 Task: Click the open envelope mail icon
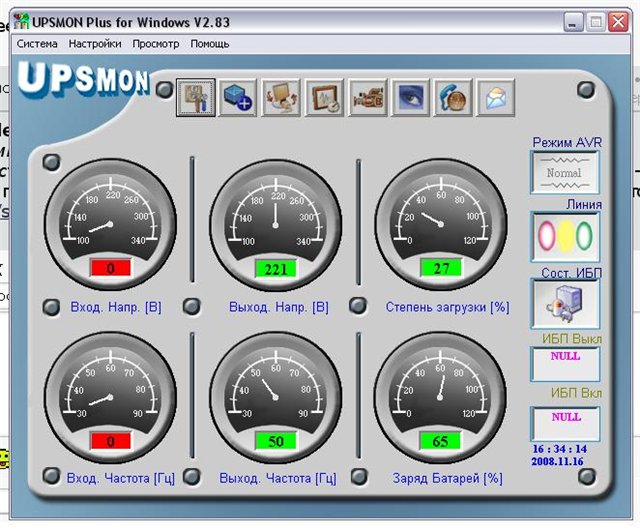point(495,97)
